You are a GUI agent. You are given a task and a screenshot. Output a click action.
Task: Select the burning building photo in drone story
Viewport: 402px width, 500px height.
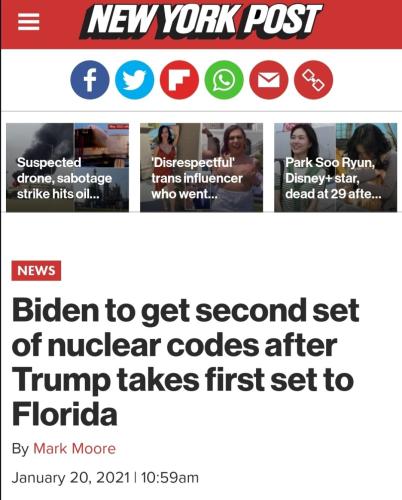click(x=101, y=145)
